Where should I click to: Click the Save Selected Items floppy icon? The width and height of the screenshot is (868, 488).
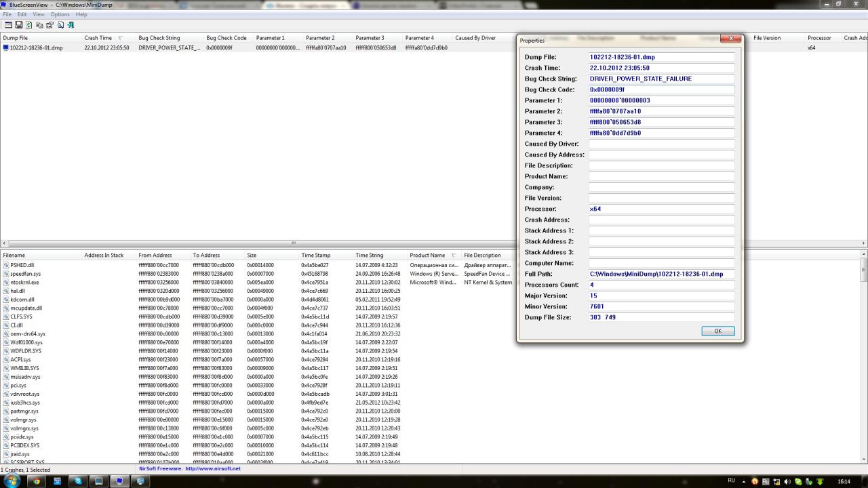pos(18,25)
